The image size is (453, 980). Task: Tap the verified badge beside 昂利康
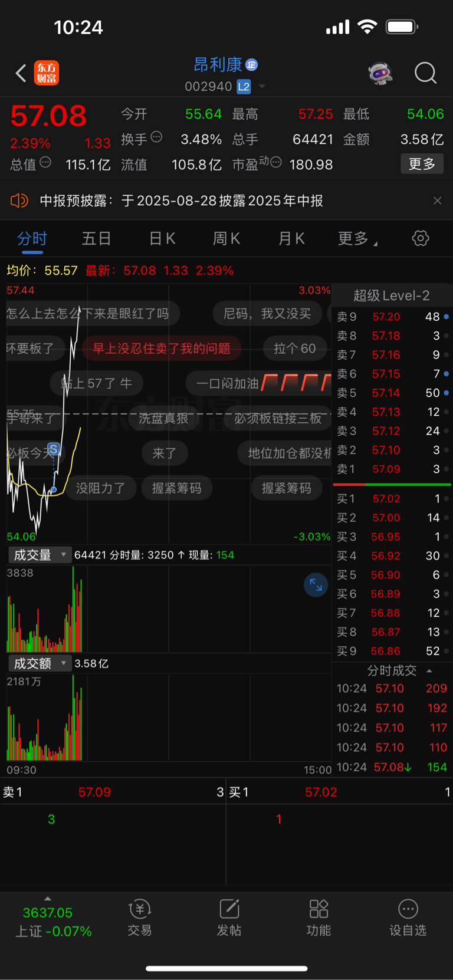(252, 64)
